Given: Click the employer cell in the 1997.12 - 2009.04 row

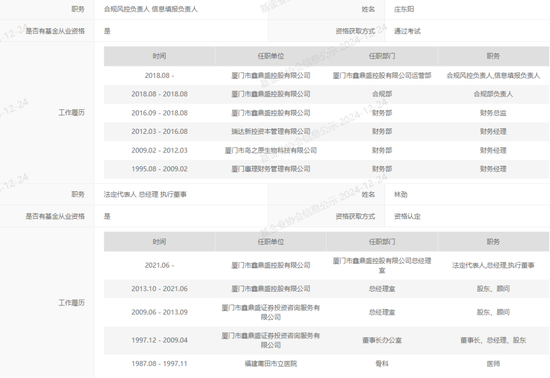Looking at the screenshot, I should click(x=271, y=340).
